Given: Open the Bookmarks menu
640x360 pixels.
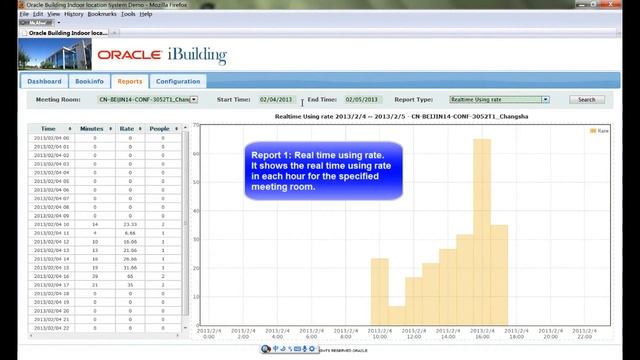Looking at the screenshot, I should point(102,14).
